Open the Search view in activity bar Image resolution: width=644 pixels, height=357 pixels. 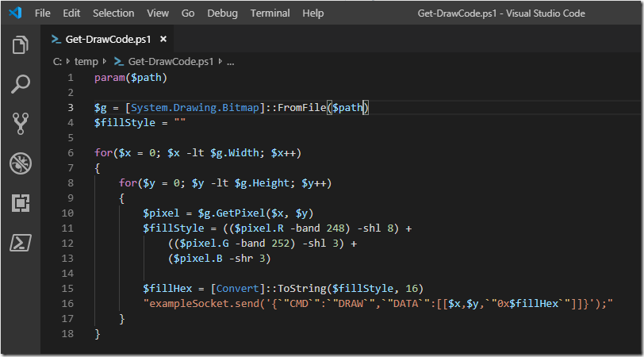[x=21, y=84]
